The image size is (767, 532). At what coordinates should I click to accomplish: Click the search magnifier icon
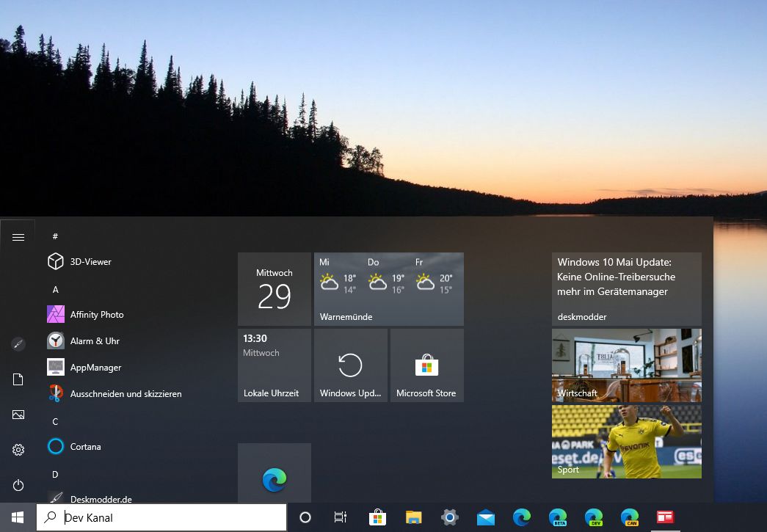(50, 517)
